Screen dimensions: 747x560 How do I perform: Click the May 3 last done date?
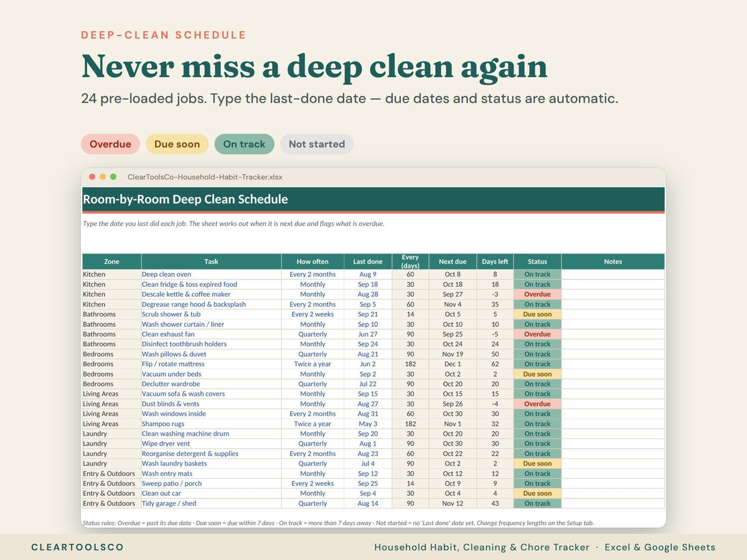(368, 424)
